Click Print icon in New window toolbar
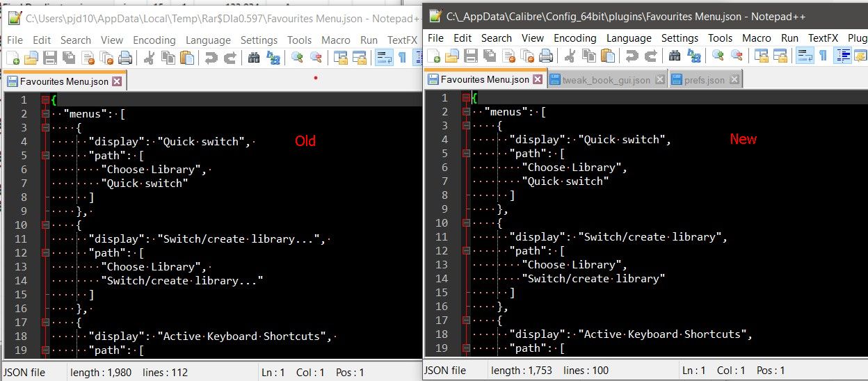The width and height of the screenshot is (868, 381). (546, 56)
